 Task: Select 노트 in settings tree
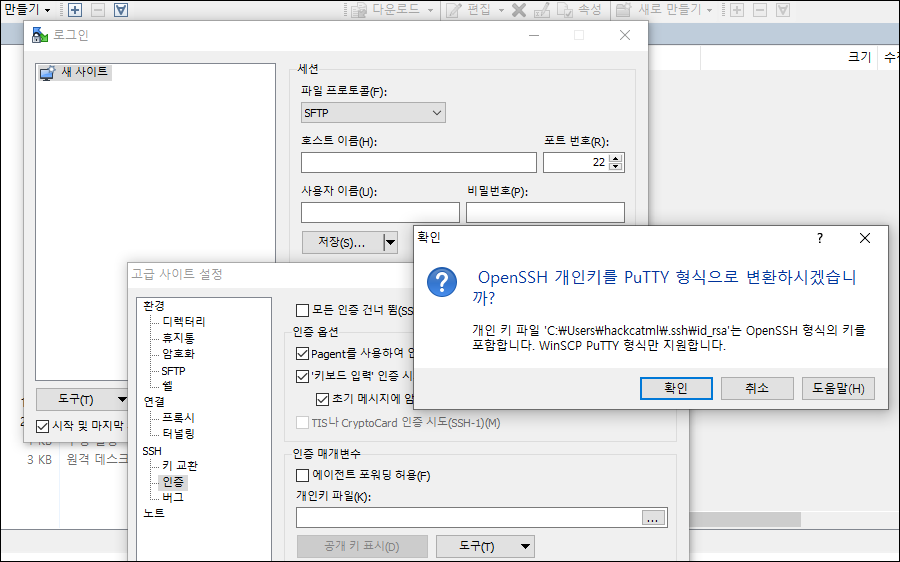click(154, 513)
